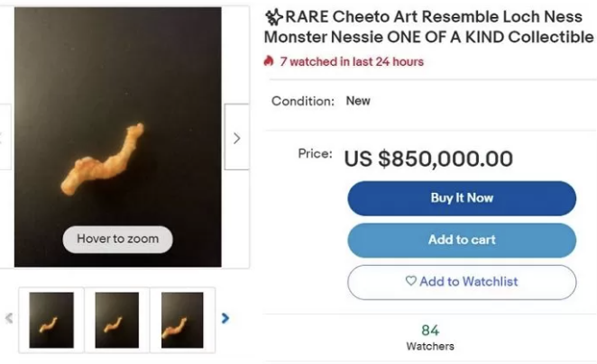Viewport: 597px width, 364px height.
Task: Go to the previous main listing photo
Action: [5, 138]
